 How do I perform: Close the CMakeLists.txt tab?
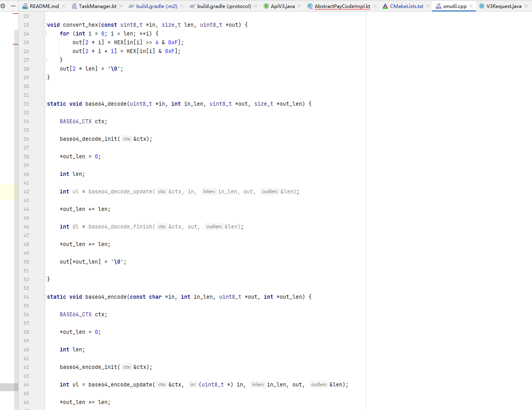point(428,6)
